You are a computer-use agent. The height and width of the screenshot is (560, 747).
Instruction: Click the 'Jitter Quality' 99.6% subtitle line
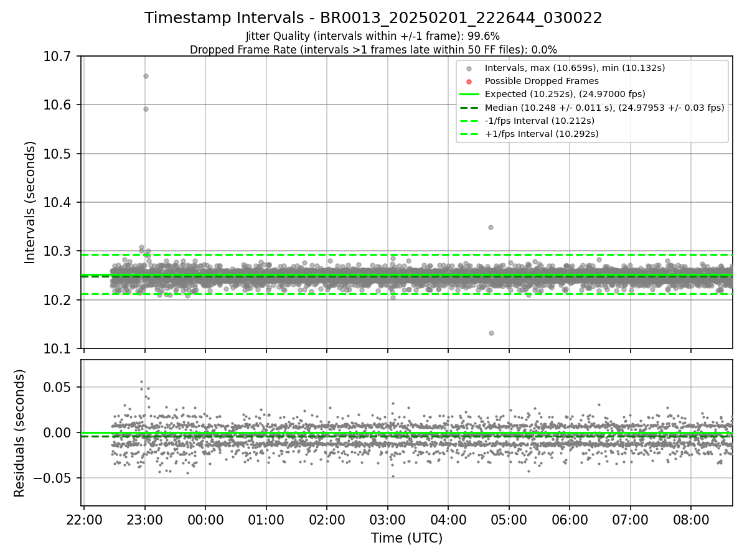[374, 37]
